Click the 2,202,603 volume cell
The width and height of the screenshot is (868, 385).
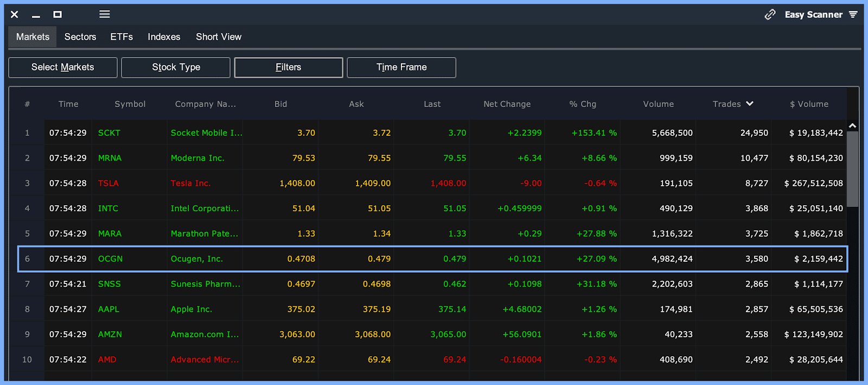pyautogui.click(x=672, y=283)
